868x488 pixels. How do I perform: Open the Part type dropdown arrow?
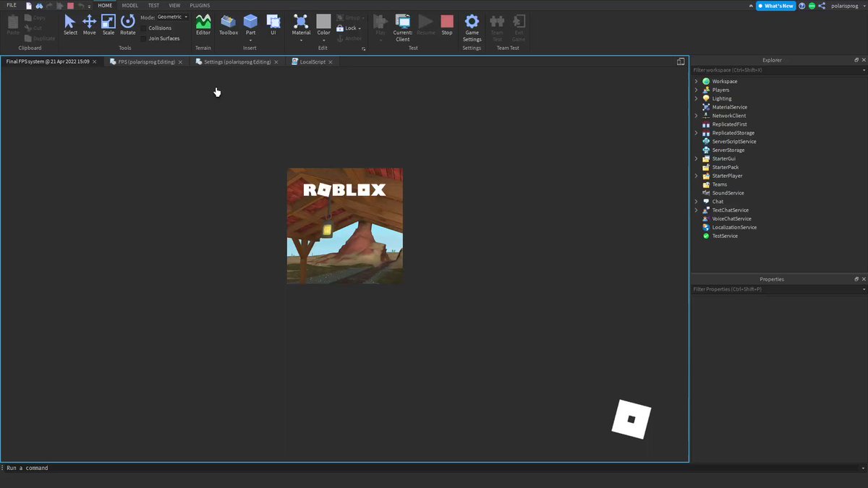(x=250, y=40)
